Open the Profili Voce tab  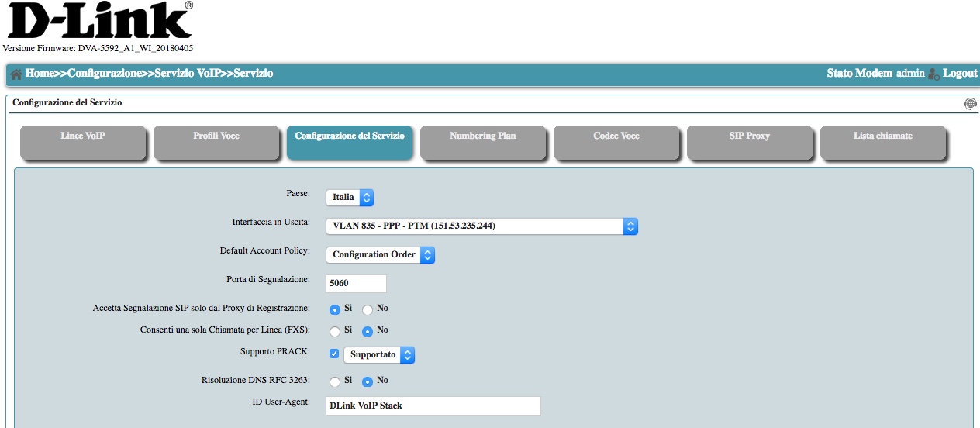[x=216, y=142]
